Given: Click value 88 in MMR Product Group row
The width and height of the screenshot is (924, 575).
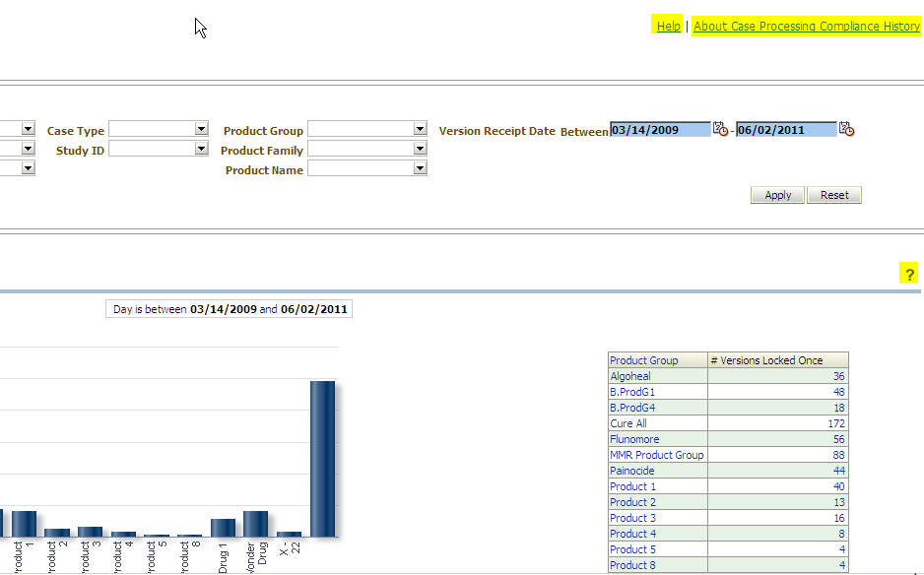Looking at the screenshot, I should pyautogui.click(x=839, y=455).
